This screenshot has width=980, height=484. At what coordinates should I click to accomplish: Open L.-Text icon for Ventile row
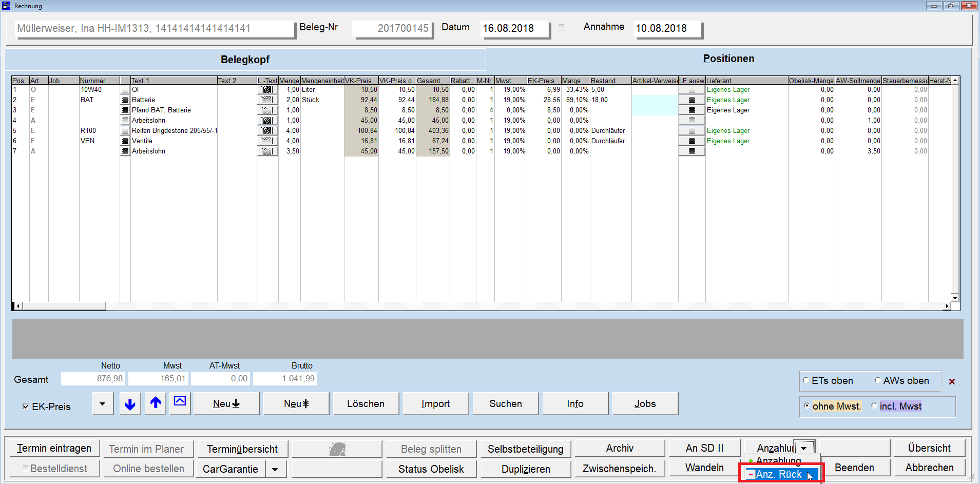tap(267, 141)
